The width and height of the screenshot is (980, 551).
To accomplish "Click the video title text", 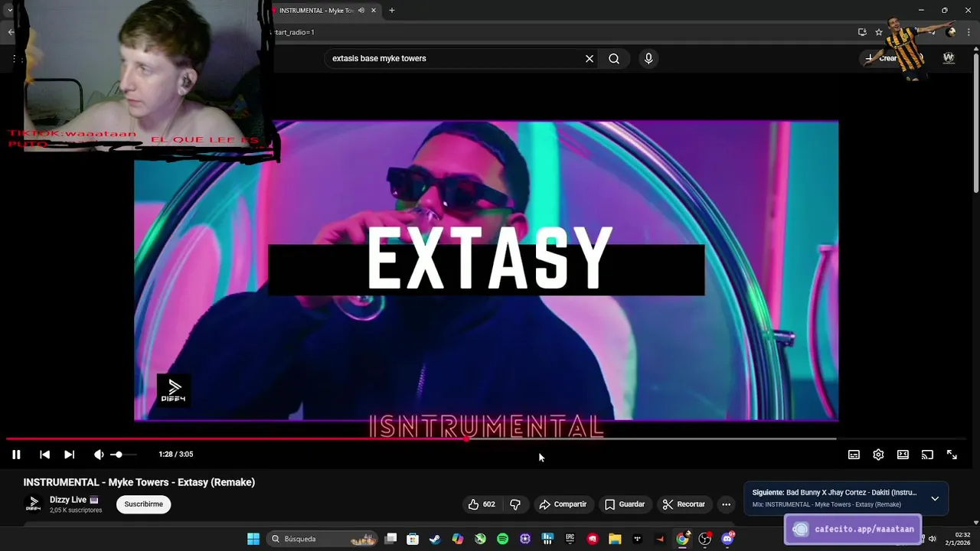I will 139,482.
